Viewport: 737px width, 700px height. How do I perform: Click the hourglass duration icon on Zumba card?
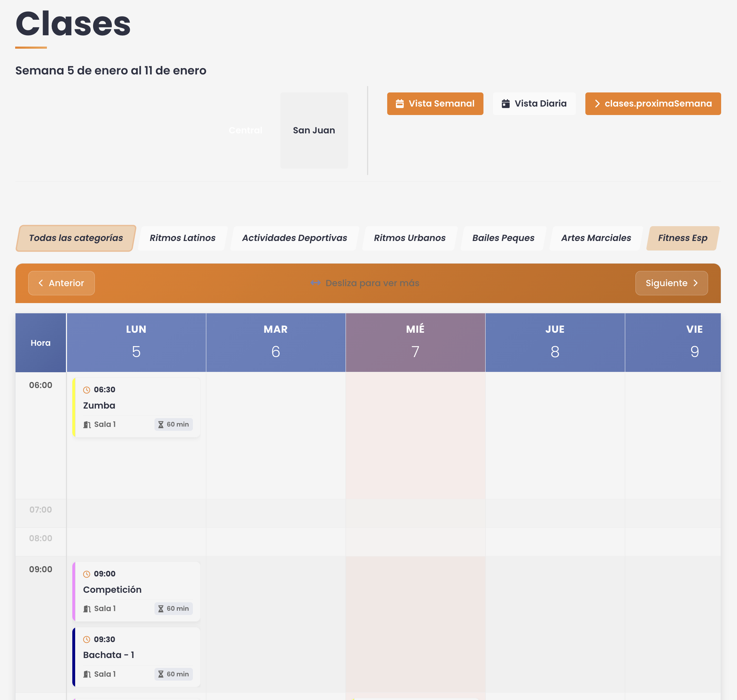(x=160, y=424)
